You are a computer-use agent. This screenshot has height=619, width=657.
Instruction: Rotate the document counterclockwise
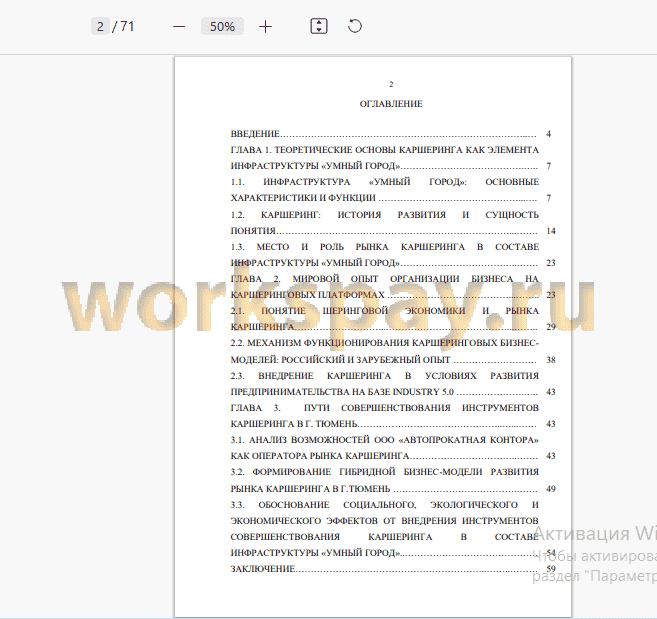click(355, 26)
